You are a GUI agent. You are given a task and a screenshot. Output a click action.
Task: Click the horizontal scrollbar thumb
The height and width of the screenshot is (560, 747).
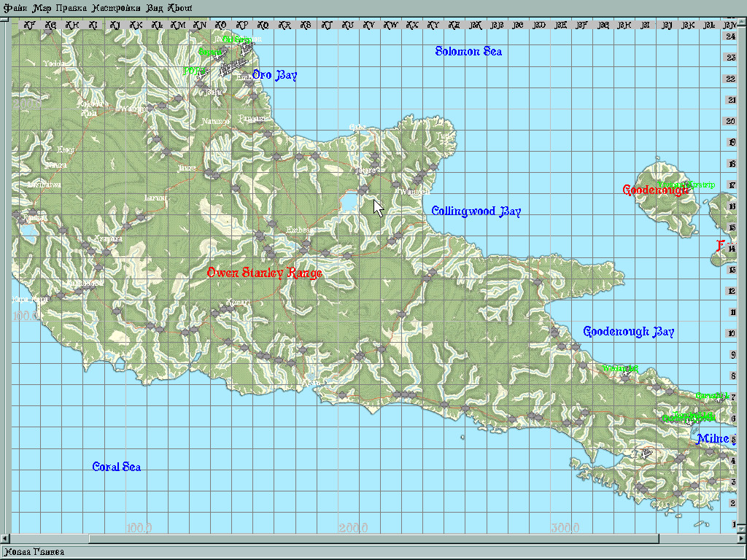374,539
